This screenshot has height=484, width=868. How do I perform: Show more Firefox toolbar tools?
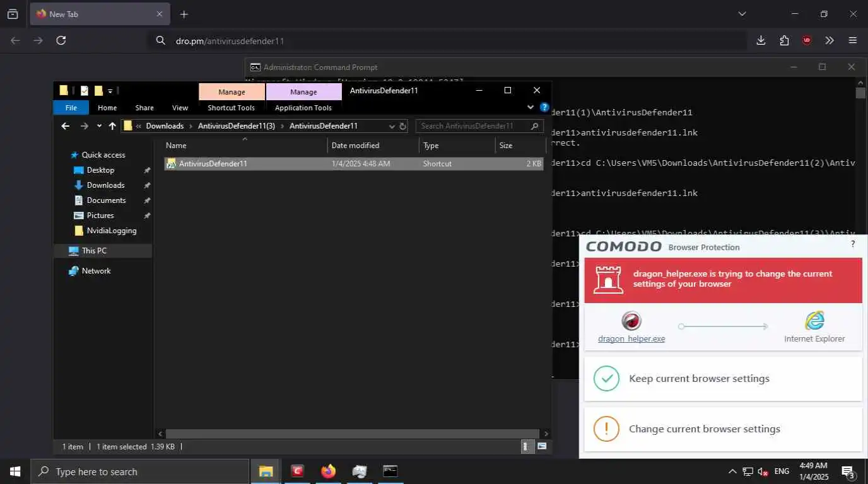pyautogui.click(x=830, y=40)
